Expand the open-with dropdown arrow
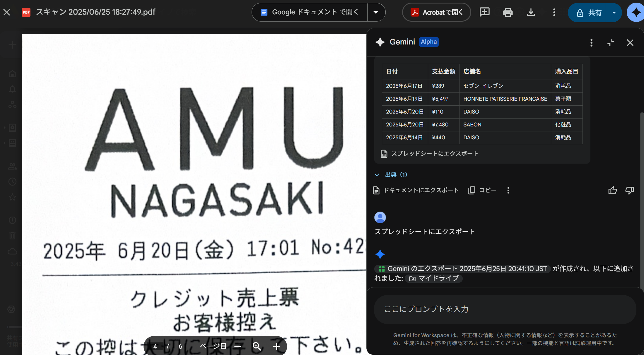 tap(376, 12)
